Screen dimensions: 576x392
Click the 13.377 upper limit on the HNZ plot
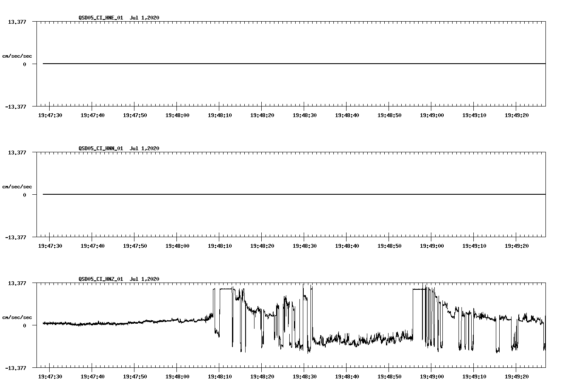(17, 283)
